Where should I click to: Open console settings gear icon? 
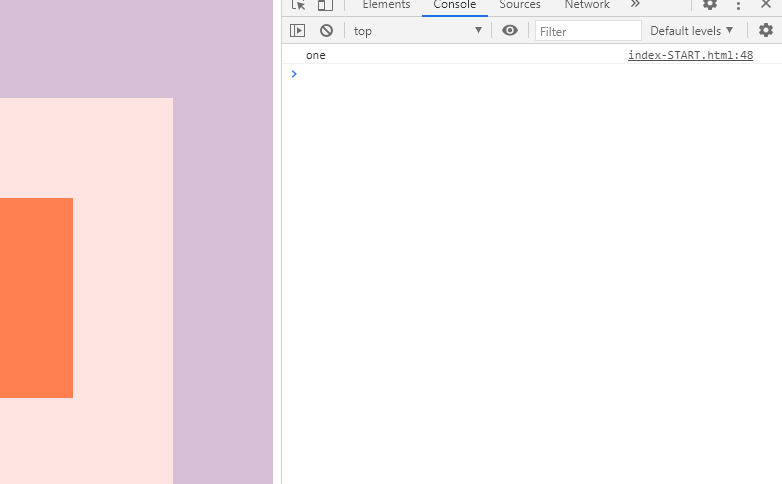[x=766, y=30]
